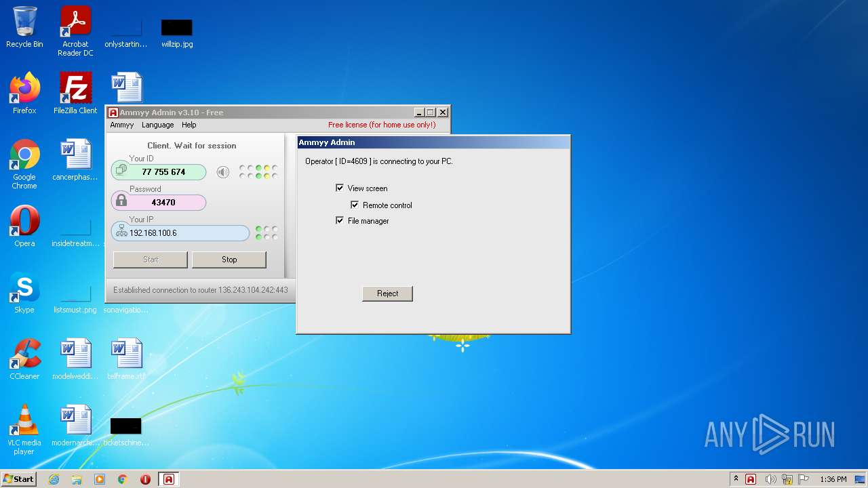The image size is (868, 488).
Task: Open CCleaner desktop shortcut
Action: coord(24,359)
